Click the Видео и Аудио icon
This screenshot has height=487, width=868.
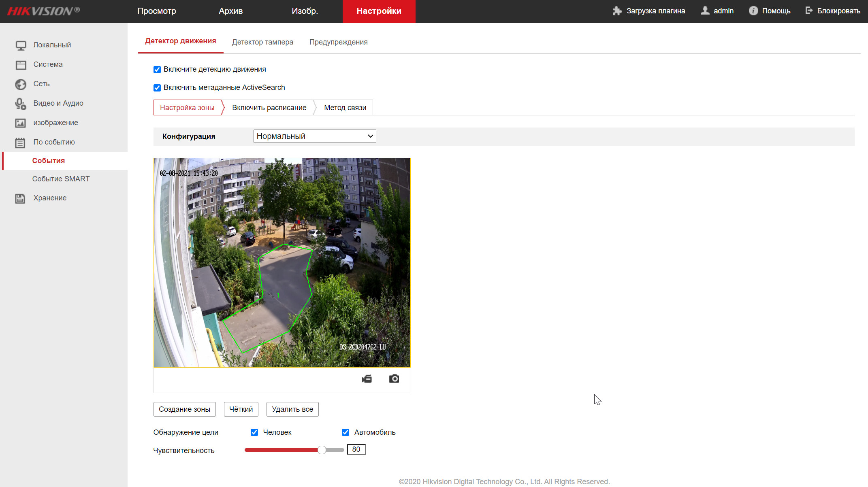click(21, 104)
